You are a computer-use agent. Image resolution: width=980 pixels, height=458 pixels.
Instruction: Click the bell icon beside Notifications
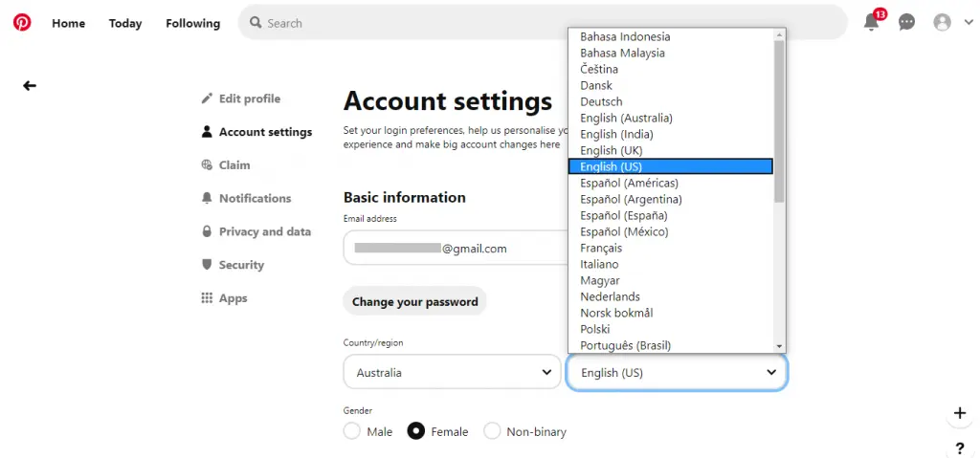(x=207, y=198)
